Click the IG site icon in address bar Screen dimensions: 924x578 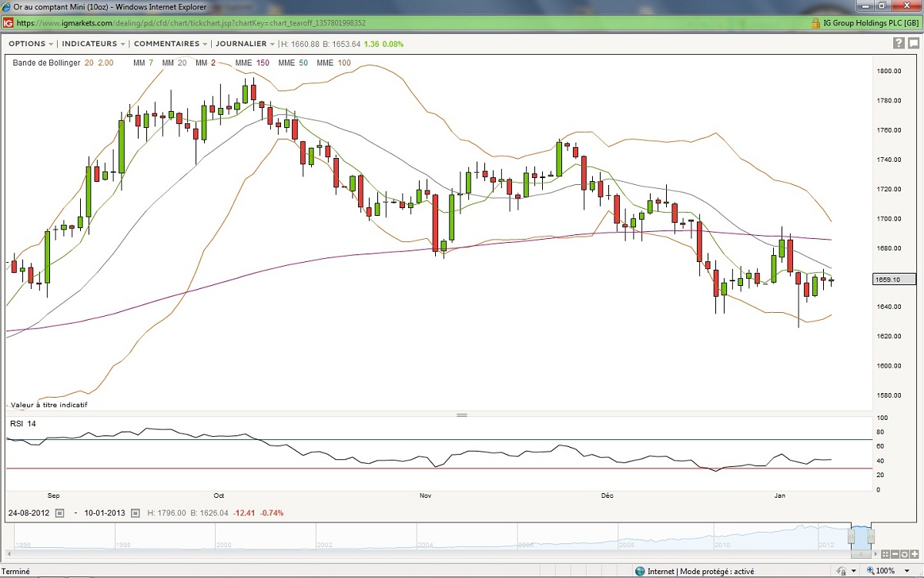coord(8,24)
